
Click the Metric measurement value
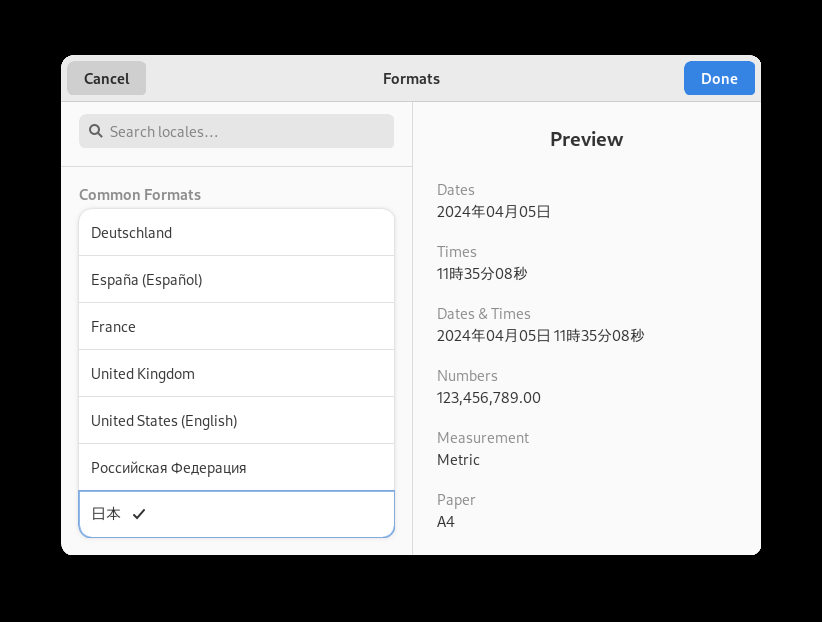point(458,459)
